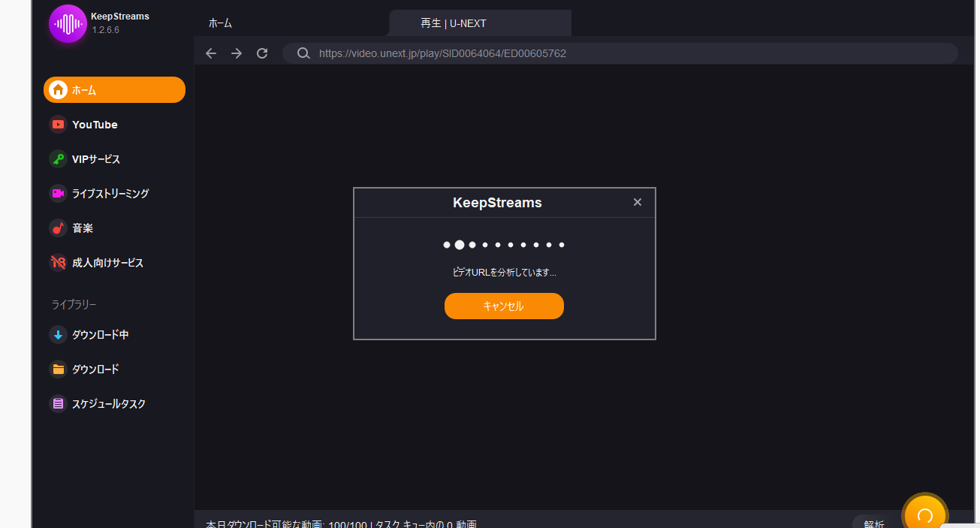Cancel URL analysis with the キャンセル button

coord(504,306)
